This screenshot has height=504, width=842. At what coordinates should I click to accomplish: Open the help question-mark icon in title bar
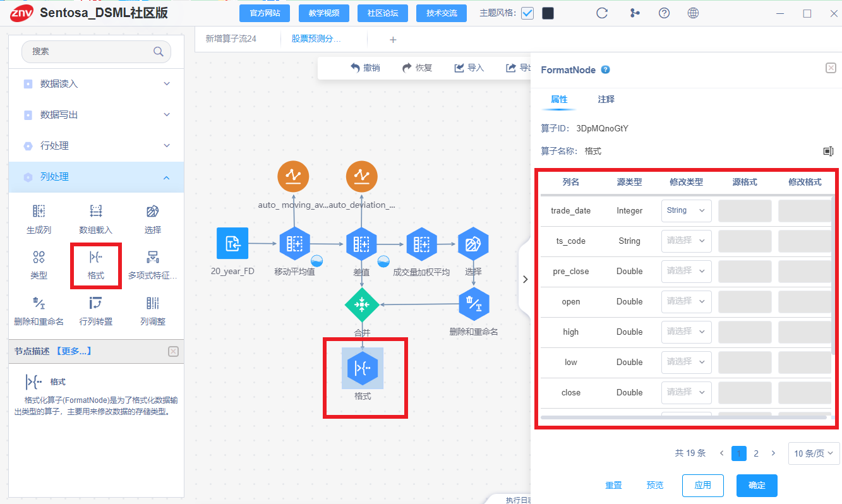click(x=664, y=13)
